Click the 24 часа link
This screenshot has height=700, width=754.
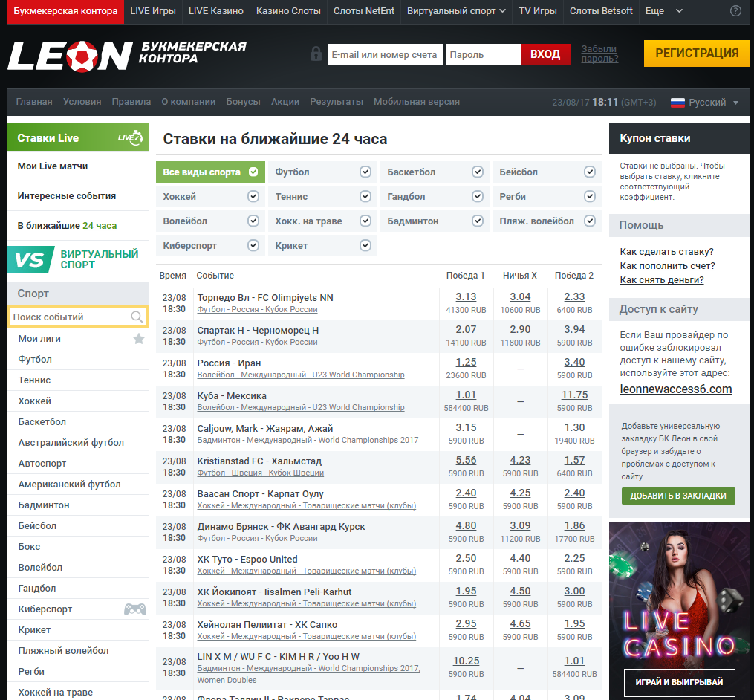100,226
